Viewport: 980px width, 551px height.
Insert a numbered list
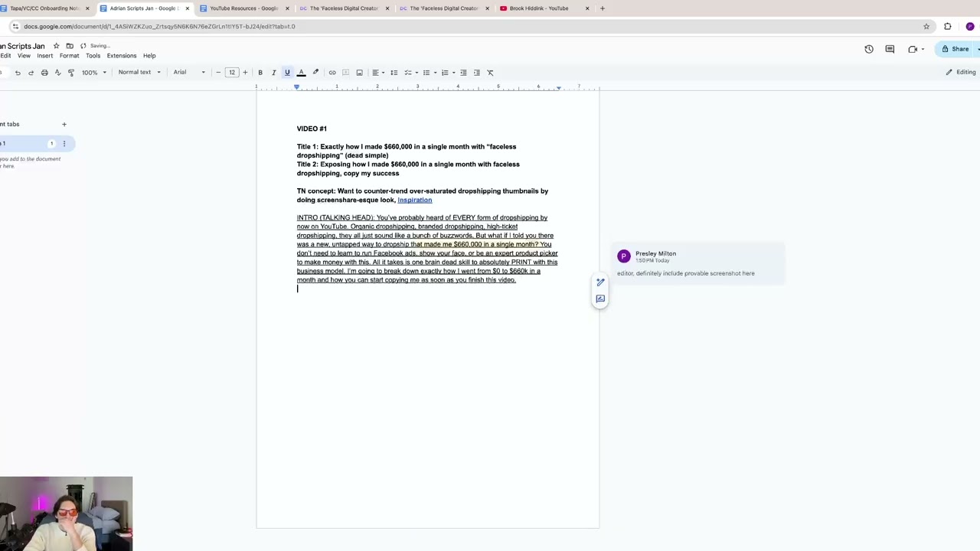pyautogui.click(x=445, y=73)
